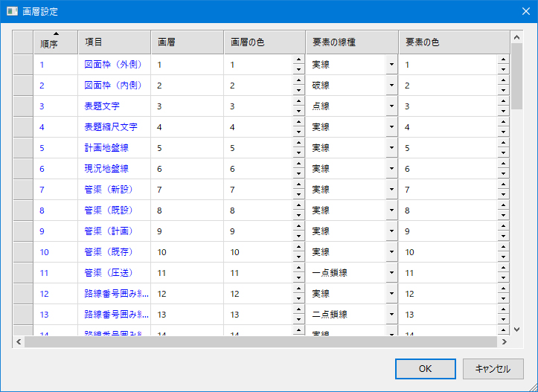Expand the 二点鎖線 dropdown in row 13
The height and width of the screenshot is (392, 538).
point(391,315)
